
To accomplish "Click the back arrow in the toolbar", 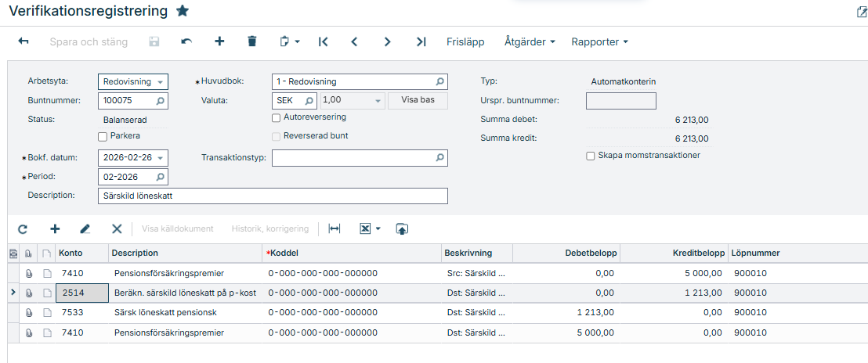I will point(24,41).
